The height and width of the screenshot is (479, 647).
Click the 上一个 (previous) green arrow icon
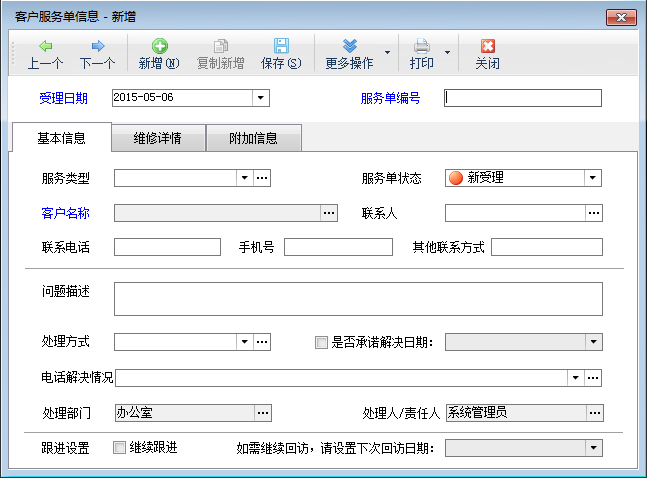coord(45,46)
